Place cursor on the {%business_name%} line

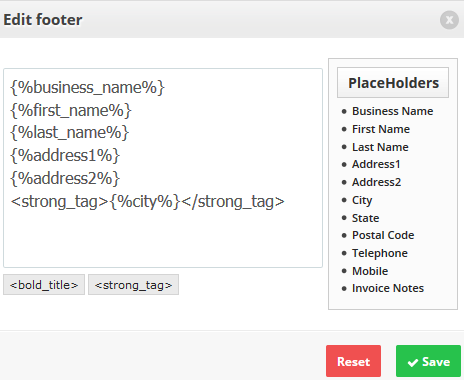click(87, 88)
